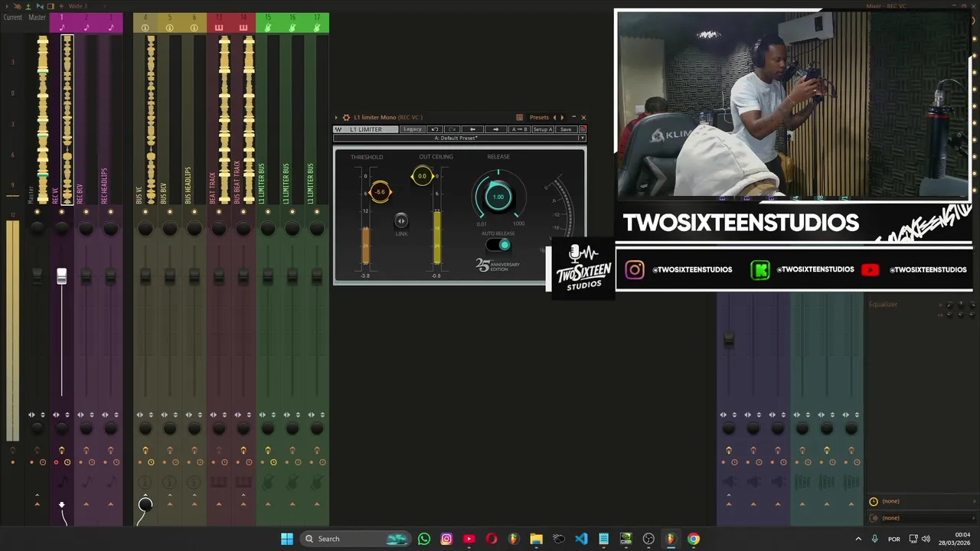
Task: Click the BUS HEADLIPS track name
Action: (188, 185)
